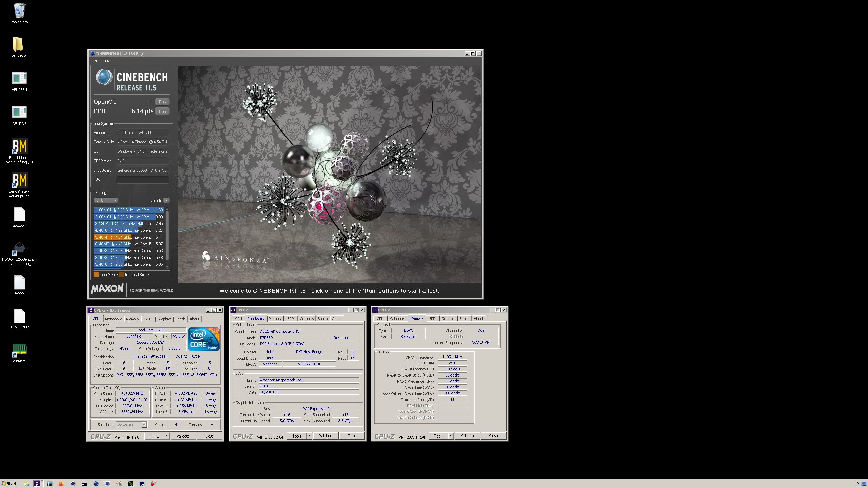
Task: Open Bench tab in first CPU-Z window
Action: point(180,319)
